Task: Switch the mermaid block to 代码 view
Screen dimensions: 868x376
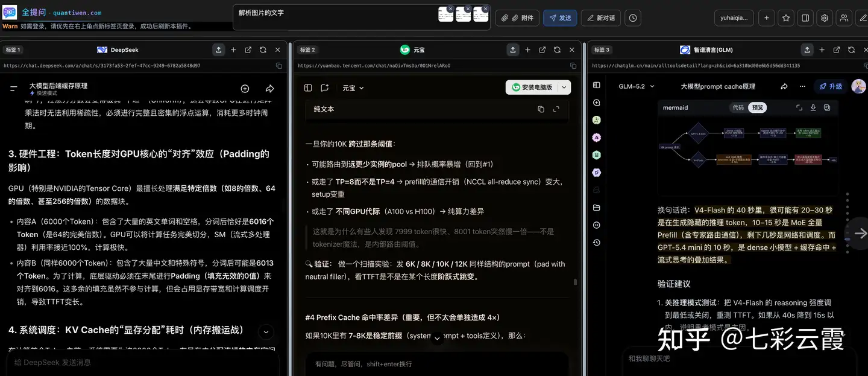Action: tap(738, 107)
